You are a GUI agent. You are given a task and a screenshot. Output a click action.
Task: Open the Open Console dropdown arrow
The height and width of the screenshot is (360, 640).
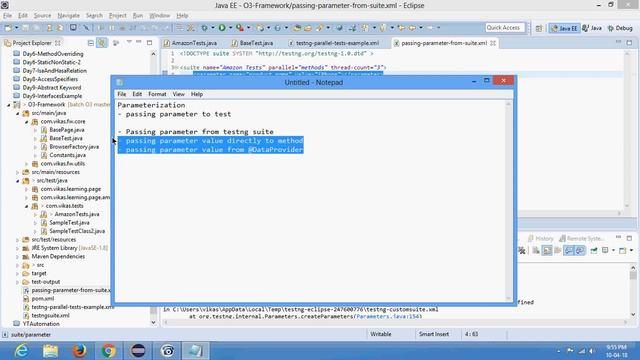click(631, 251)
